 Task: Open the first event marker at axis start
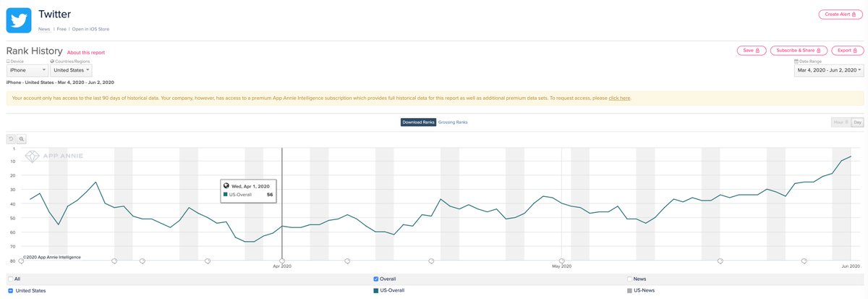pos(21,261)
